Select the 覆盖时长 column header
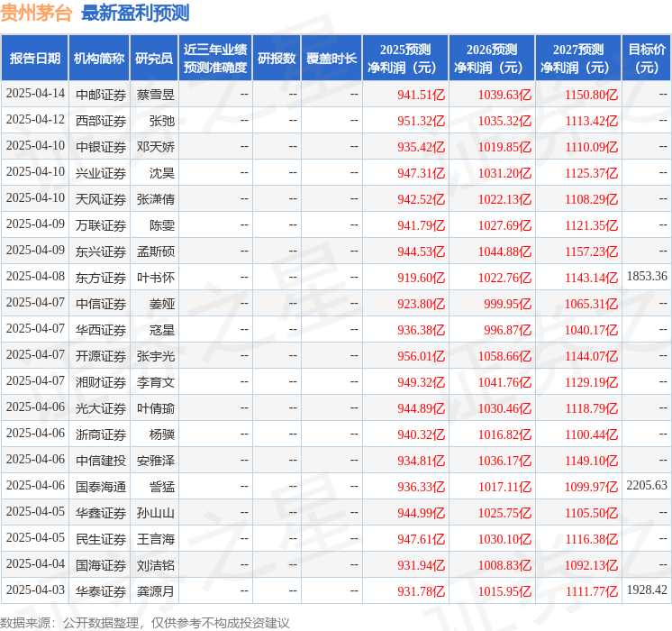 [x=331, y=58]
